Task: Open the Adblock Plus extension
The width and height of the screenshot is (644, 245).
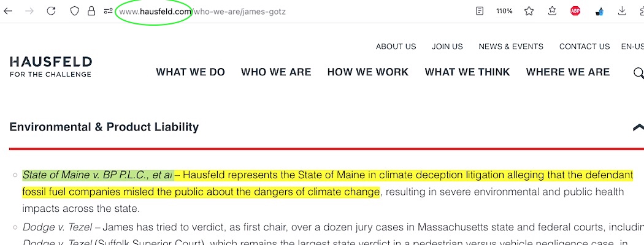Action: tap(575, 11)
